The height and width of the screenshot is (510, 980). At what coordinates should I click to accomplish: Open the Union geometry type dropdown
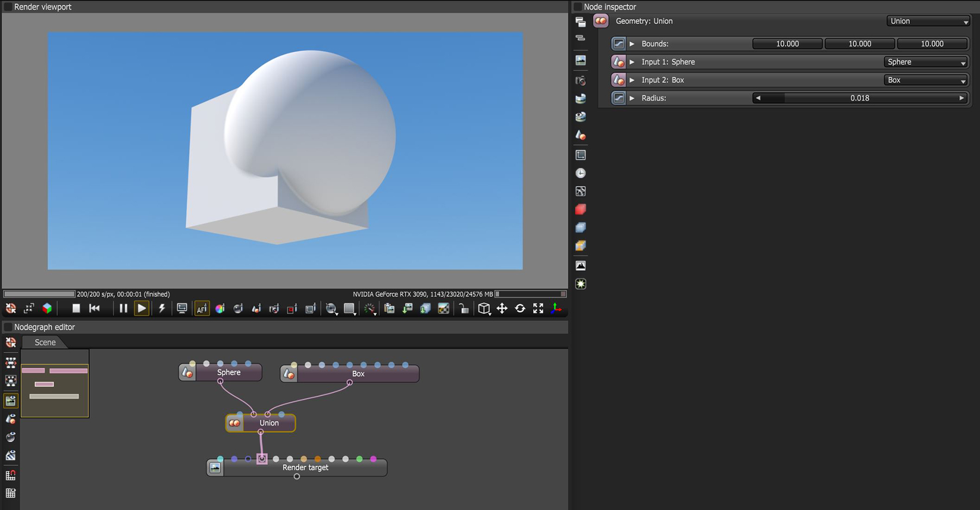pyautogui.click(x=928, y=21)
